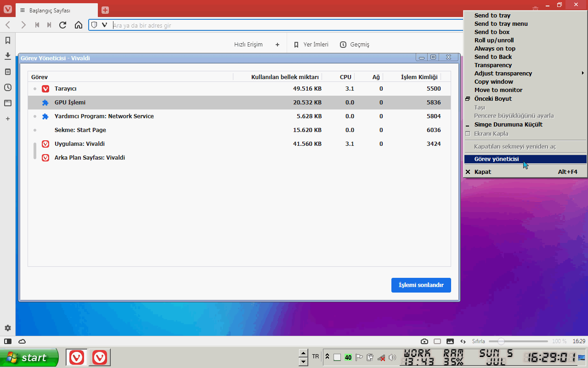Add a new speed dial group
Viewport: 588px width, 368px height.
(x=277, y=45)
